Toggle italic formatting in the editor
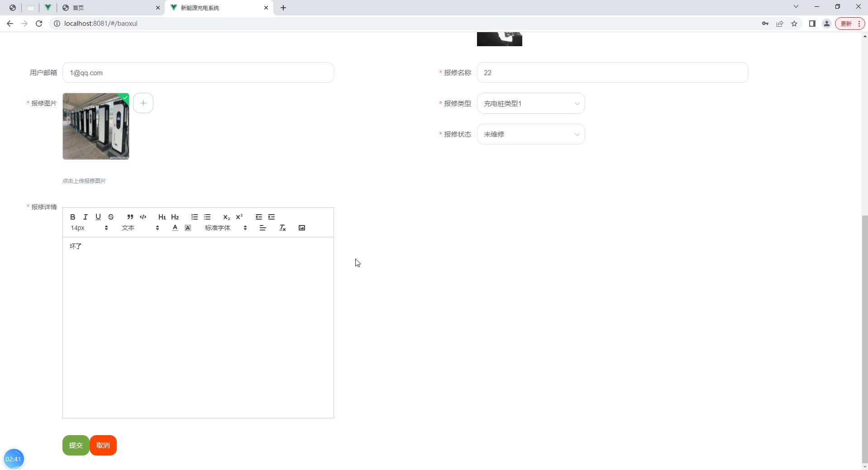This screenshot has height=470, width=868. [85, 217]
